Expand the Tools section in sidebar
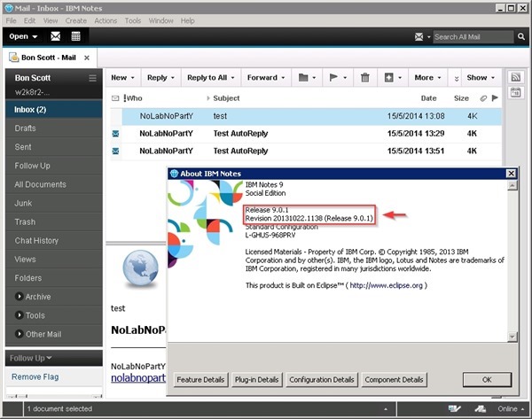This screenshot has height=419, width=532. pyautogui.click(x=20, y=315)
